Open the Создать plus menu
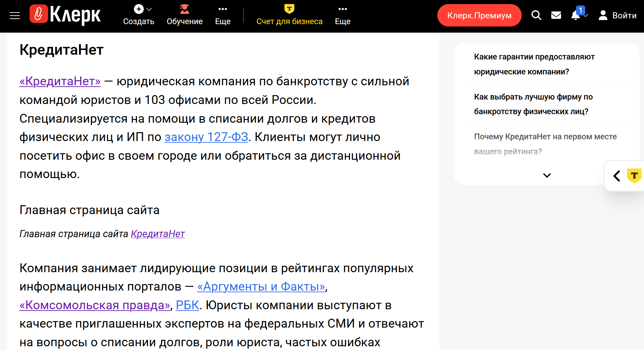The image size is (644, 350). (139, 15)
